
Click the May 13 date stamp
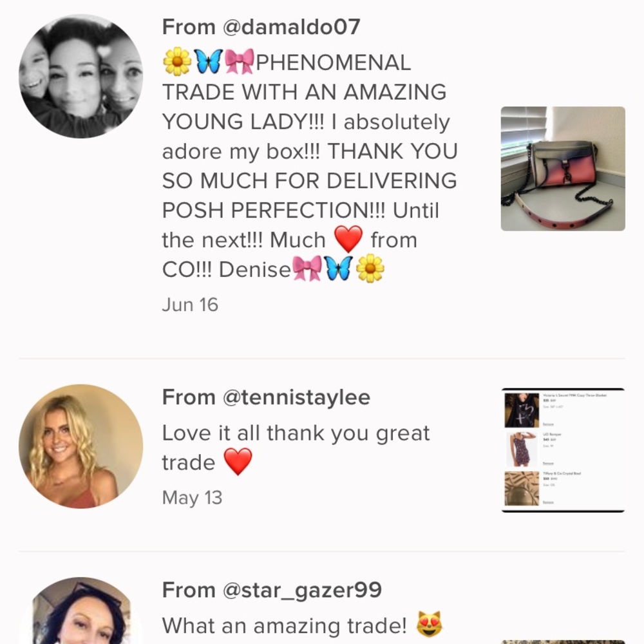pyautogui.click(x=192, y=498)
